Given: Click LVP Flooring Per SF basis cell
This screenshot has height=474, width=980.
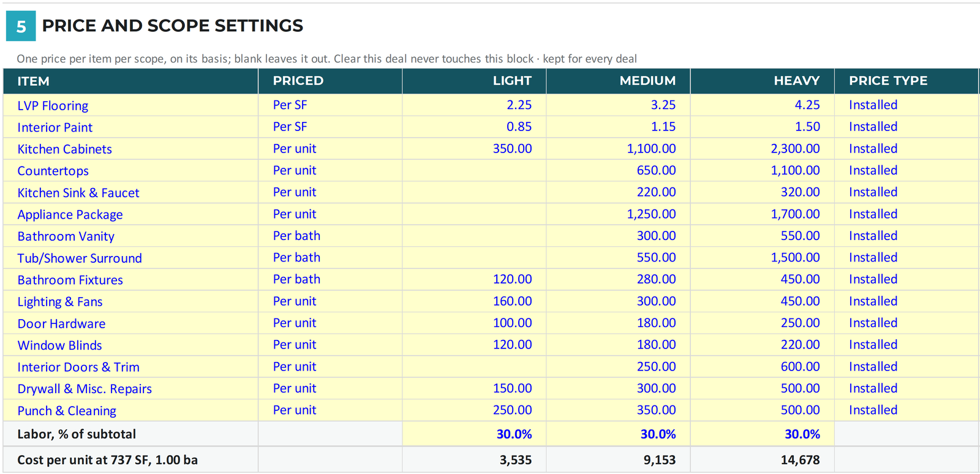Looking at the screenshot, I should tap(330, 105).
